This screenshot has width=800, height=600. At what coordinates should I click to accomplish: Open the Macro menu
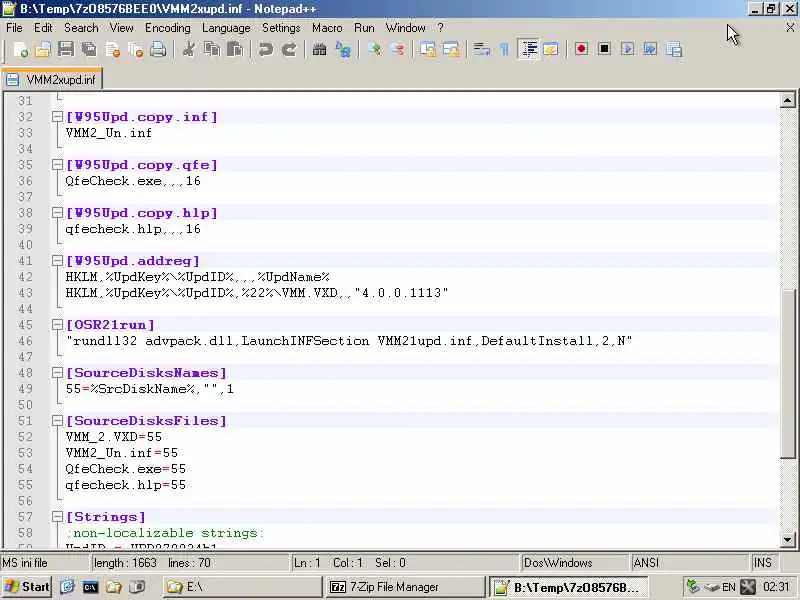point(327,28)
